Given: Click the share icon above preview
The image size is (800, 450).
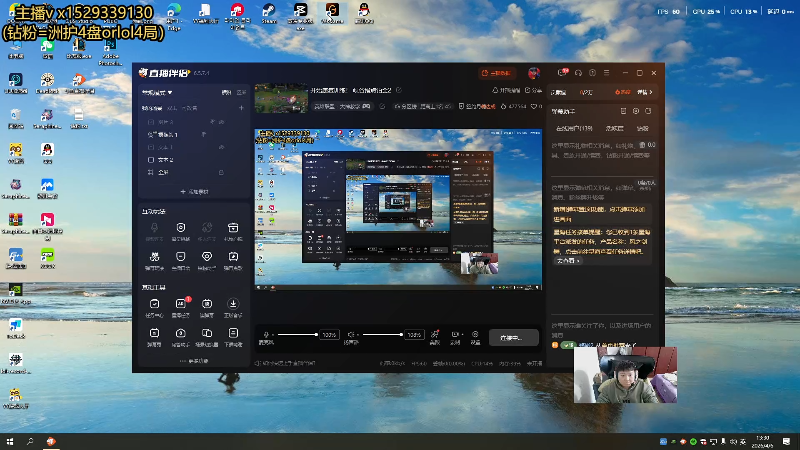Looking at the screenshot, I should tap(528, 90).
